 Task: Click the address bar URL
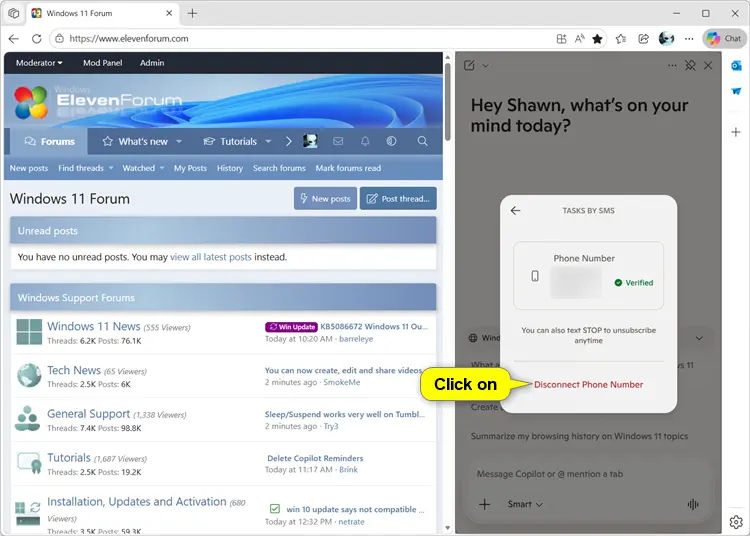[x=129, y=39]
